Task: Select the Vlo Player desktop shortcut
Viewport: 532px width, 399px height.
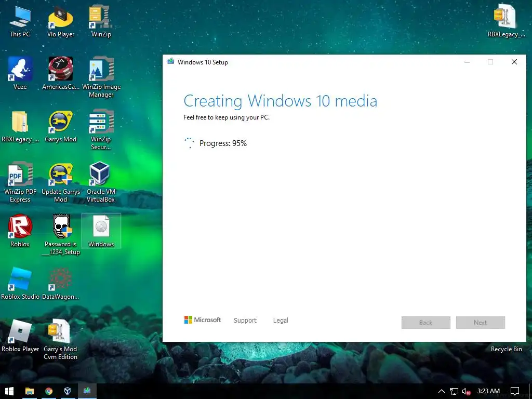Action: coord(60,21)
